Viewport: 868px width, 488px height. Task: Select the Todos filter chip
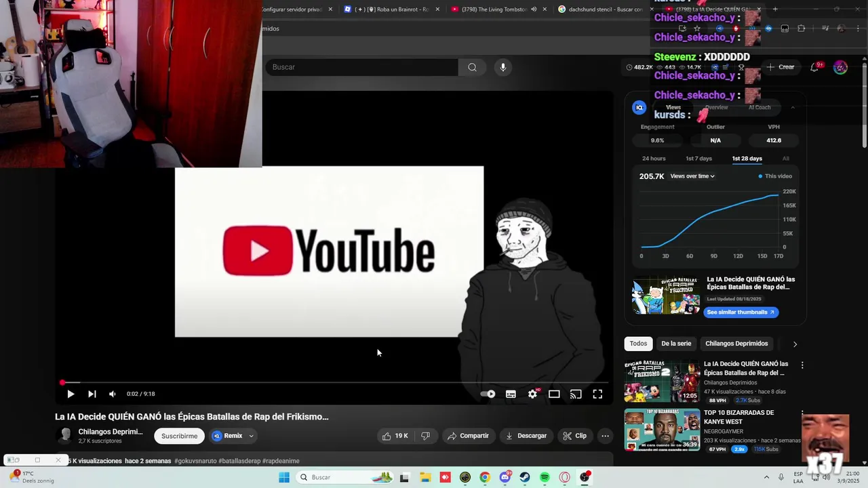[x=638, y=344]
